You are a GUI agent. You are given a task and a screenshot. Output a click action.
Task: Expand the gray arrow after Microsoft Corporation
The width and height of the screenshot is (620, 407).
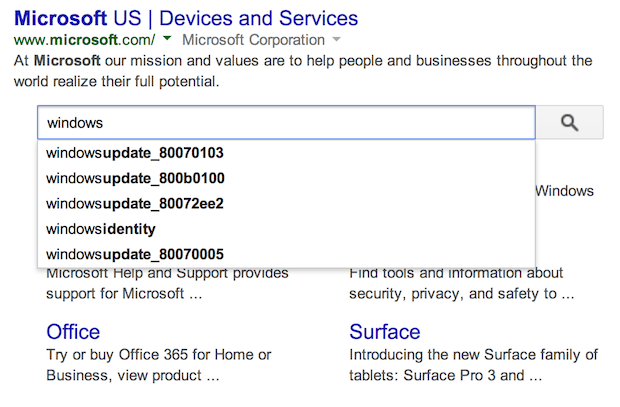337,40
